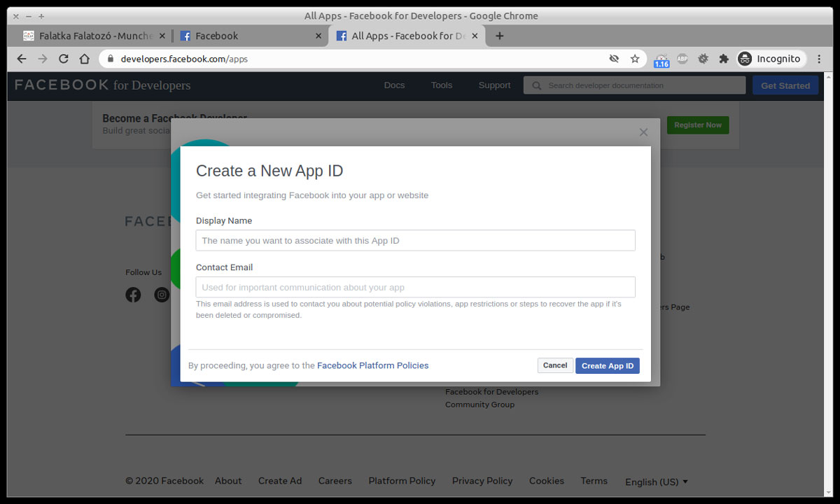Go to the browser home icon
This screenshot has width=840, height=504.
tap(85, 59)
